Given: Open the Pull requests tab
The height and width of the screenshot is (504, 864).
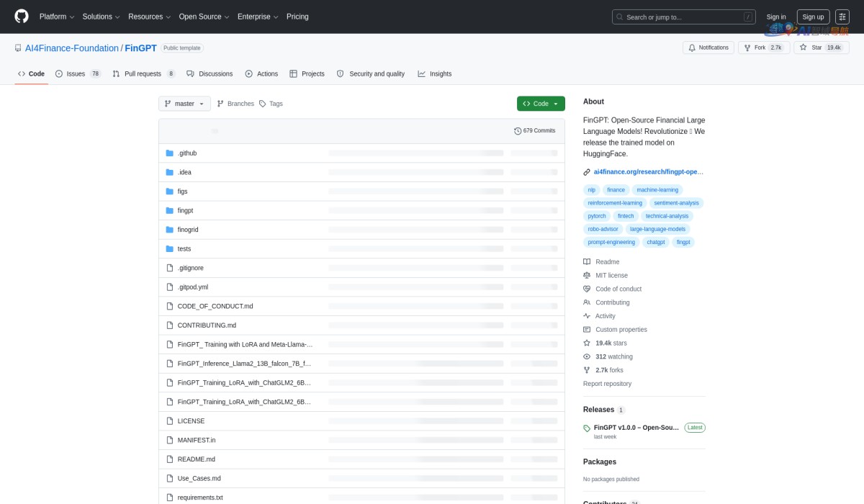Looking at the screenshot, I should pos(144,73).
